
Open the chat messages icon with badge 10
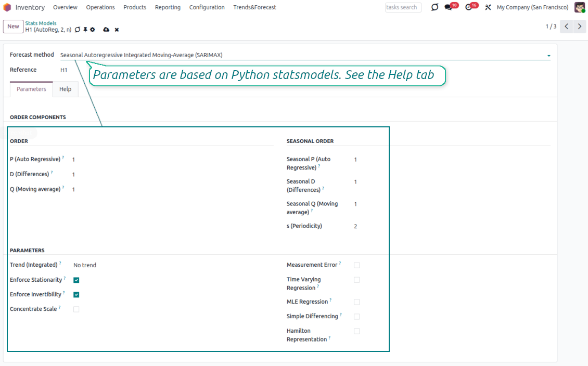pos(449,7)
